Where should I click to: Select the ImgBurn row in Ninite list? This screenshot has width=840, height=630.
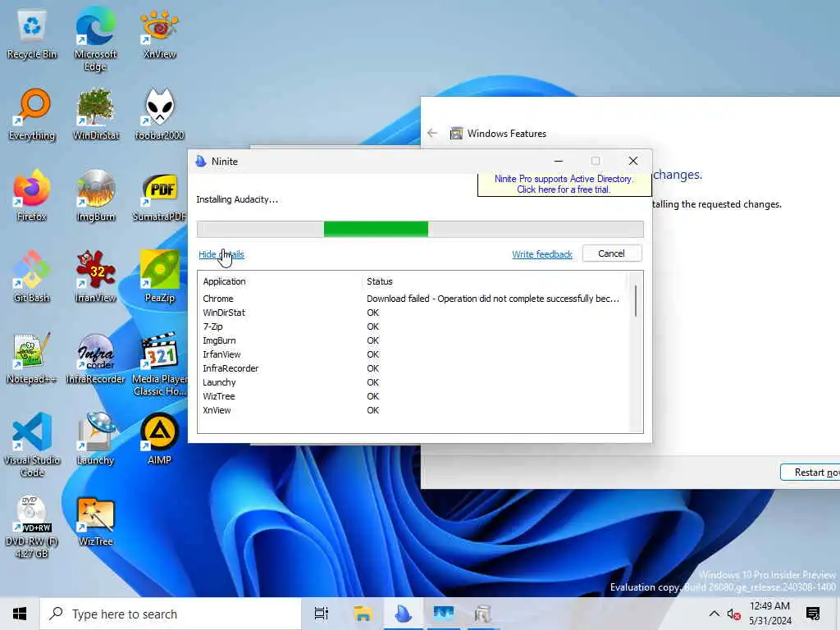pos(412,340)
